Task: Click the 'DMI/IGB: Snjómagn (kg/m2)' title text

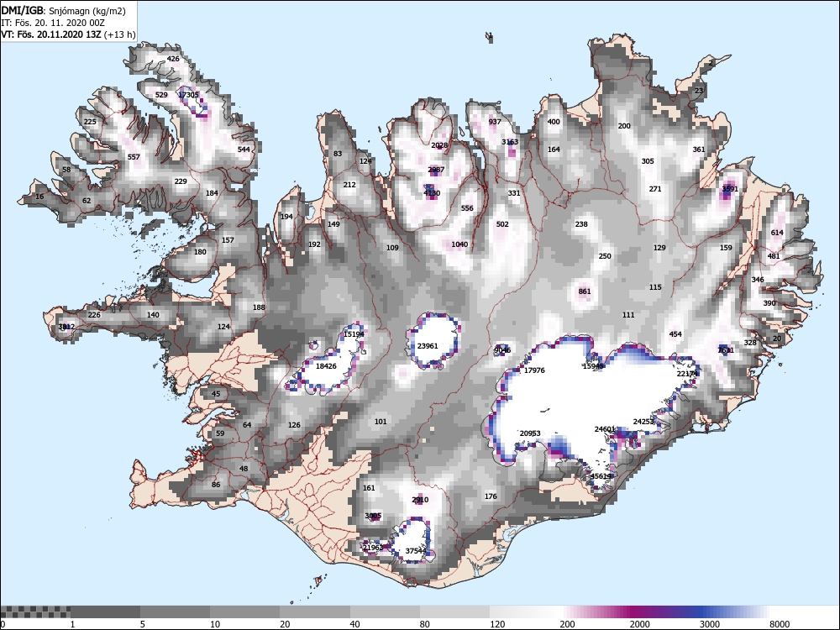Action: point(63,11)
